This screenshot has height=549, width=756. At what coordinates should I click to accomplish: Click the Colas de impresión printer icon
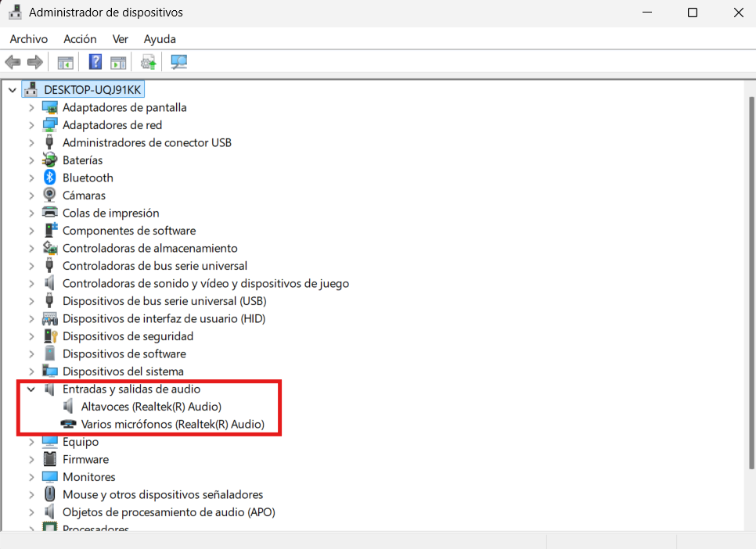(49, 213)
